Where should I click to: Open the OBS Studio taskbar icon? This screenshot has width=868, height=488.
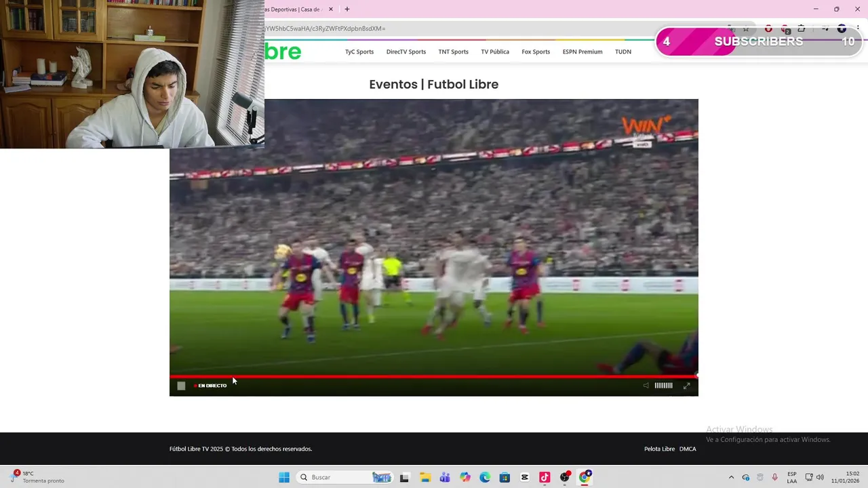point(565,477)
